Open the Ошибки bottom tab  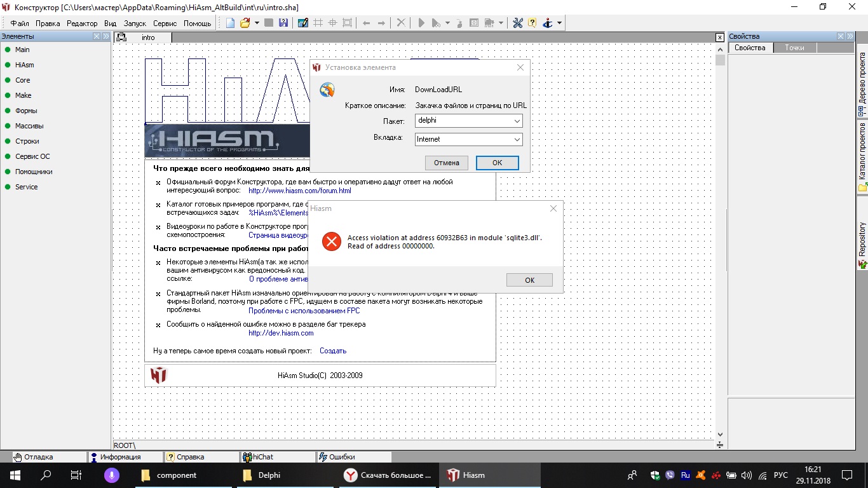354,457
